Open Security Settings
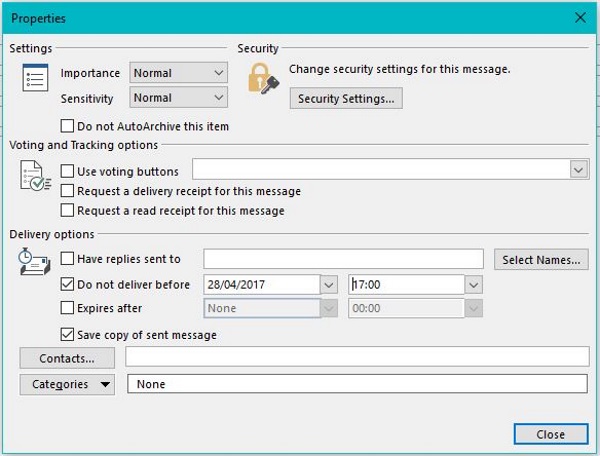Screen dimensions: 600x456 click(x=346, y=98)
